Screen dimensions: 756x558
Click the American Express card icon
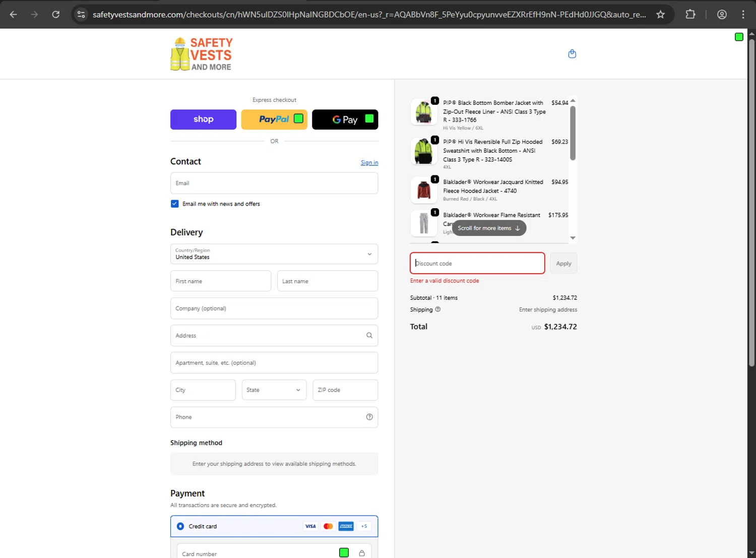346,526
